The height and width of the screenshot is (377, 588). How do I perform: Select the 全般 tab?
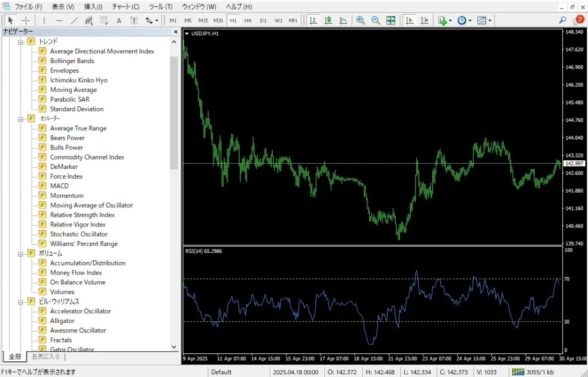click(15, 356)
